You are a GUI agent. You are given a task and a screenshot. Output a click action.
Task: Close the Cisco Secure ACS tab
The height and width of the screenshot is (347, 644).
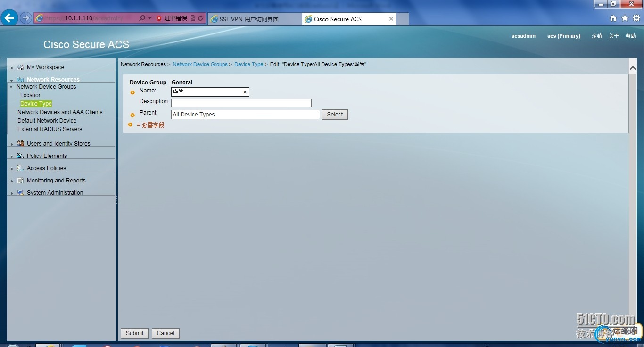pyautogui.click(x=391, y=19)
